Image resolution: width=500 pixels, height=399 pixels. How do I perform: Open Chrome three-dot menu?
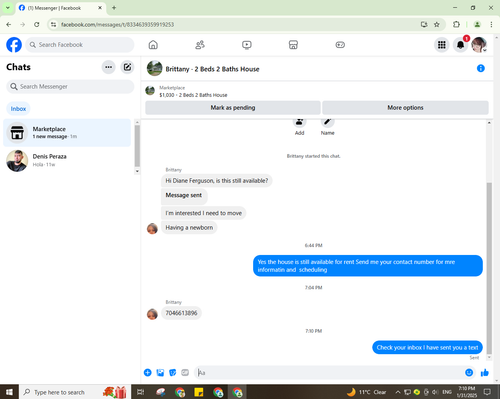tap(491, 24)
